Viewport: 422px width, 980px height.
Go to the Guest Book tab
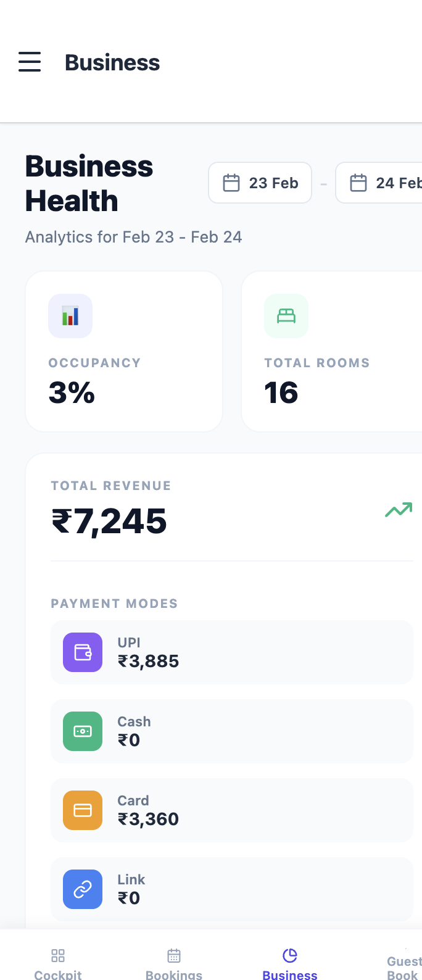point(403,966)
